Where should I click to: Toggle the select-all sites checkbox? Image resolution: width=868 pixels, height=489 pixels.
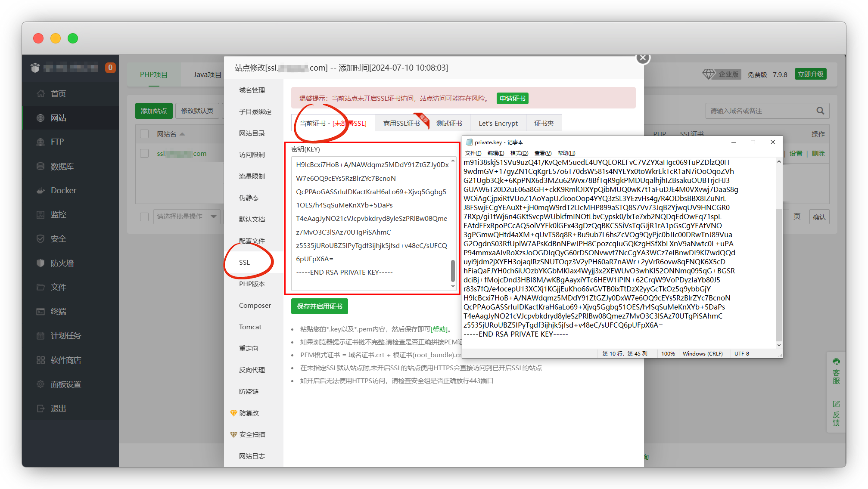pos(145,134)
